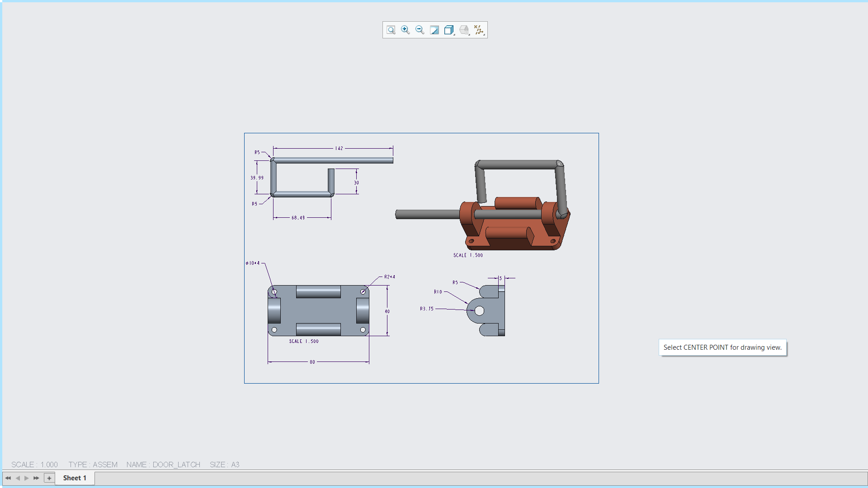Expand the Datum Display Filters dropdown

coord(483,34)
